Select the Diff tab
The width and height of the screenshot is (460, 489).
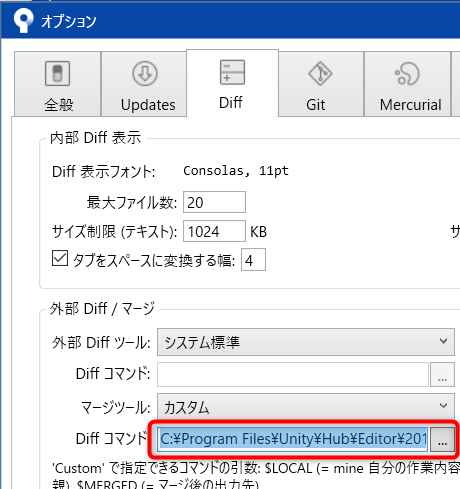pos(232,83)
